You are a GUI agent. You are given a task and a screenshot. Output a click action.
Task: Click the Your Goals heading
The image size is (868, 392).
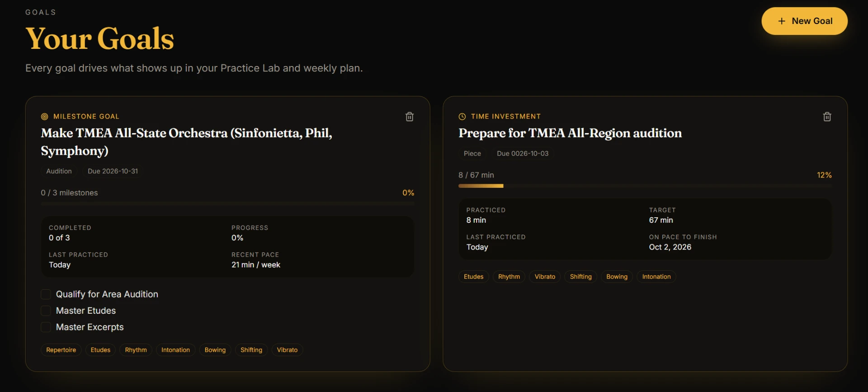pyautogui.click(x=100, y=38)
